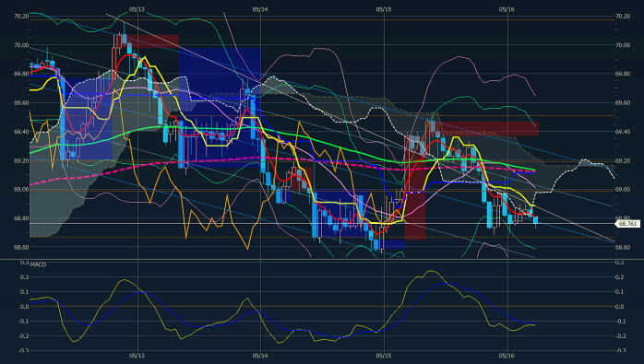Click the 05/13 date label above the chart
Screen dimensions: 644x364
137,9
